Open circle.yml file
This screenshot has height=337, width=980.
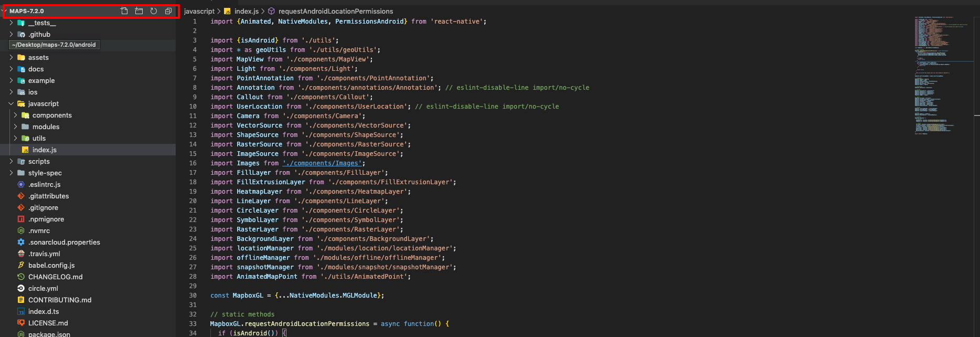43,289
